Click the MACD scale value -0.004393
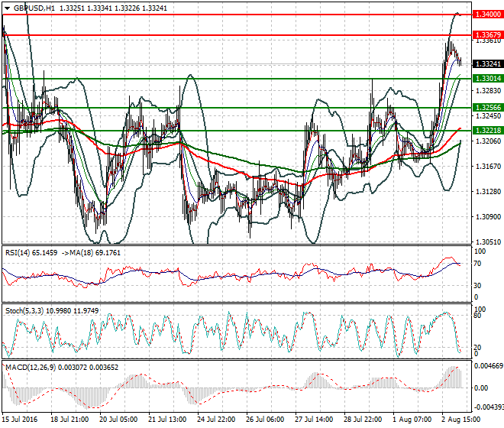 pos(489,407)
